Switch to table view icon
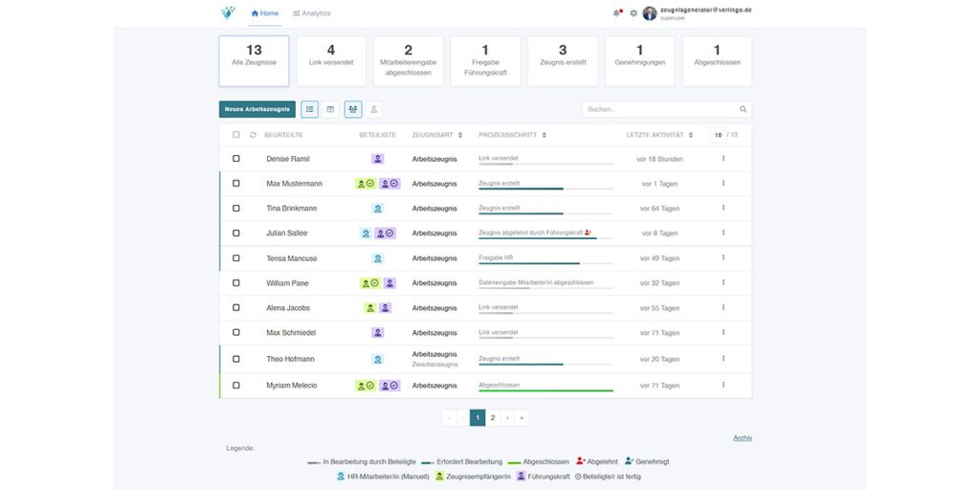 point(330,109)
